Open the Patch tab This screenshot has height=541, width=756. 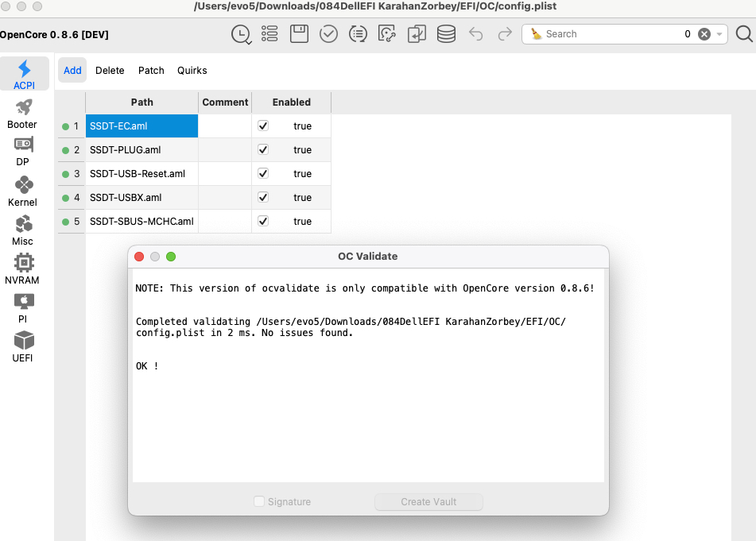pyautogui.click(x=151, y=71)
